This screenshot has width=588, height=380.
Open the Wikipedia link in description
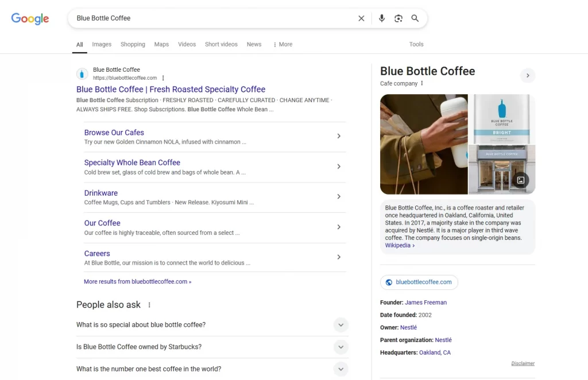[x=400, y=246]
